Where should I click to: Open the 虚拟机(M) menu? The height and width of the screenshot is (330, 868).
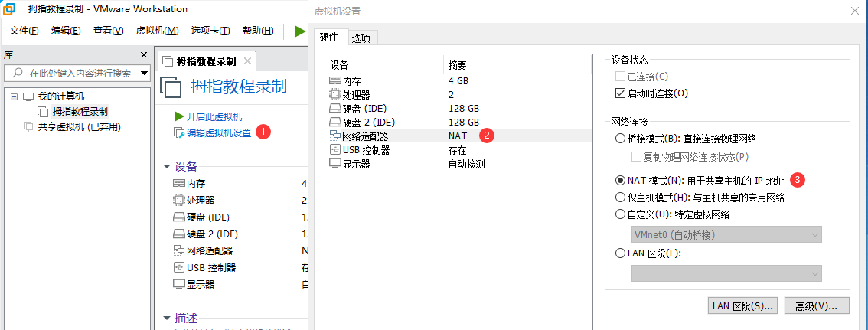[157, 31]
